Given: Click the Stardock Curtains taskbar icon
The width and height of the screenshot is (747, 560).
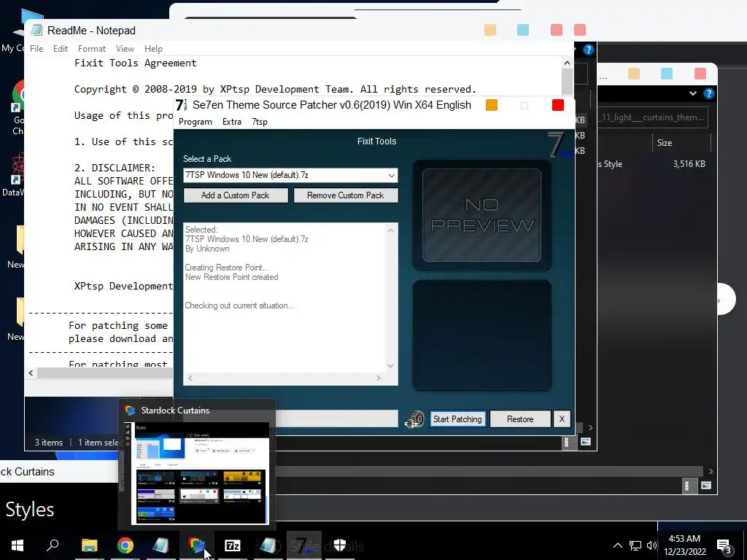Looking at the screenshot, I should click(196, 545).
